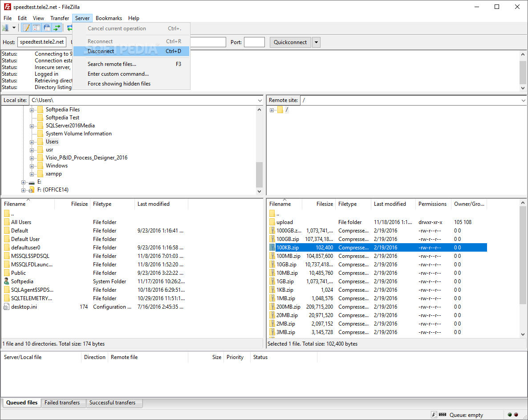Click the refresh file lists toolbar icon
Viewport: 528px width, 420px height.
click(x=69, y=28)
